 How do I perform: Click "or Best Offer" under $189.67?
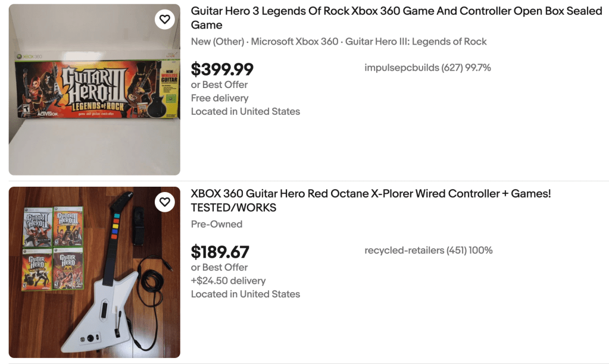[x=219, y=267]
